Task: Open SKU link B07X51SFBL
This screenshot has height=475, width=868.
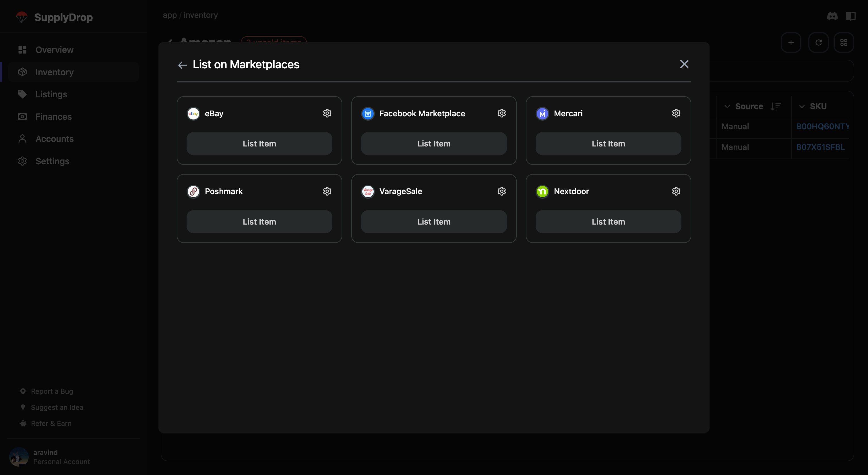Action: pos(820,147)
